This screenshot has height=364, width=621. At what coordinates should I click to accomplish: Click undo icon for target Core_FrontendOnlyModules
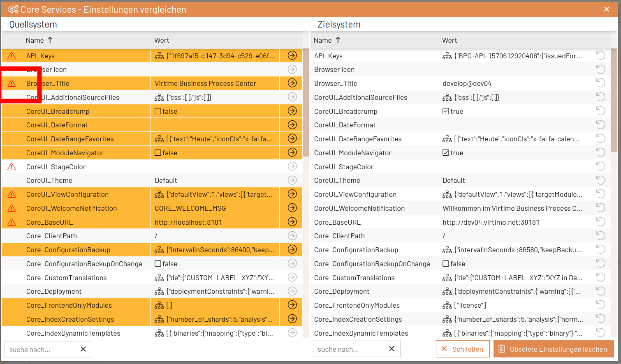pos(600,305)
